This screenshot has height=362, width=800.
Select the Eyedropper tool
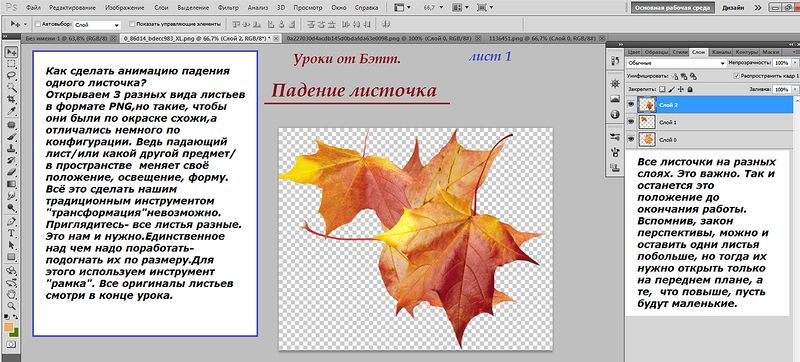(11, 110)
